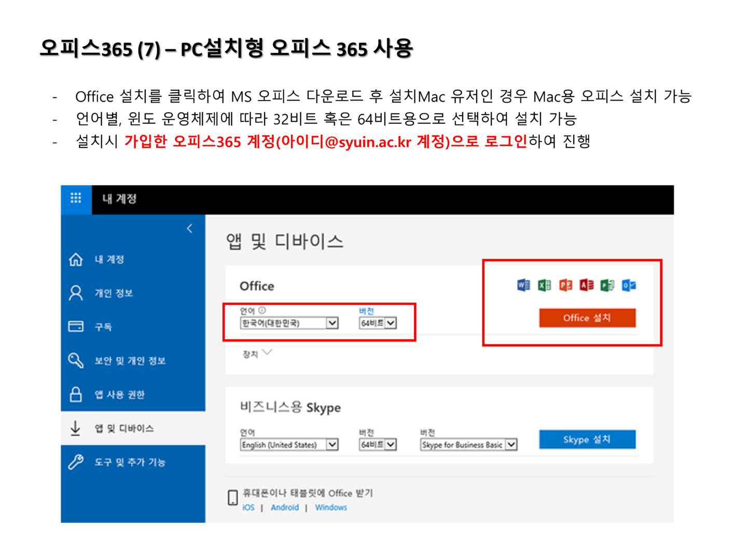Open the Skype for Business Basic dropdown
This screenshot has width=747, height=560.
468,445
